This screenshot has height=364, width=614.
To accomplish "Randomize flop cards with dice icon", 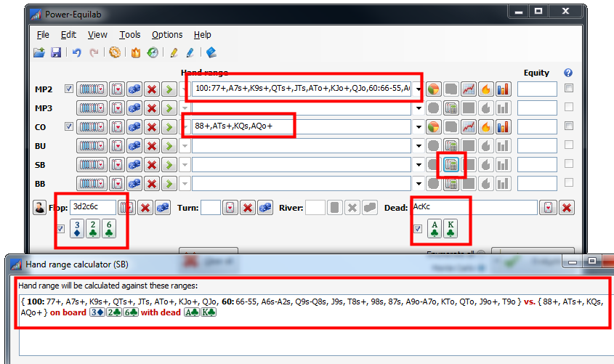I will pyautogui.click(x=163, y=208).
